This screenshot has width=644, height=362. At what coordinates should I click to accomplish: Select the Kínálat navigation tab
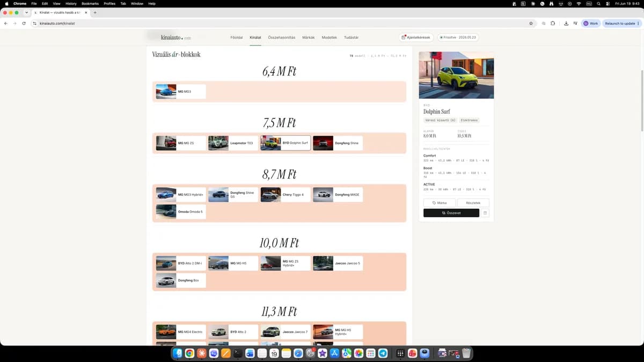[x=255, y=38]
